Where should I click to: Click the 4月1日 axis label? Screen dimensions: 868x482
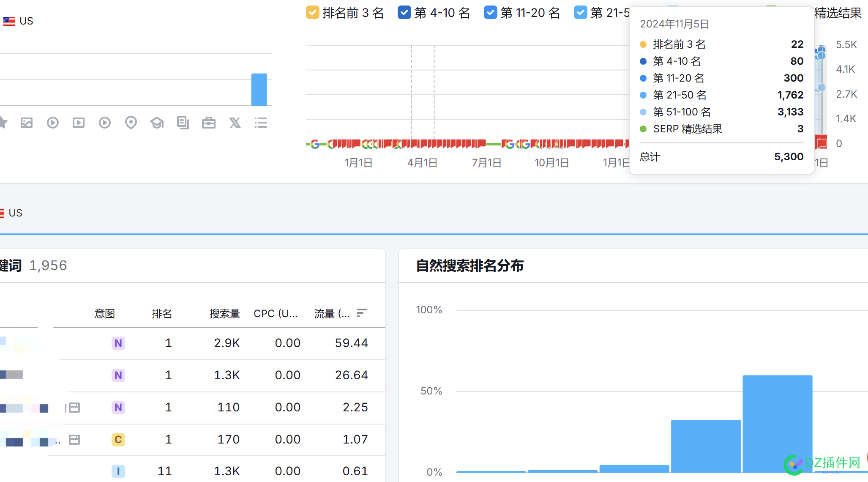423,163
